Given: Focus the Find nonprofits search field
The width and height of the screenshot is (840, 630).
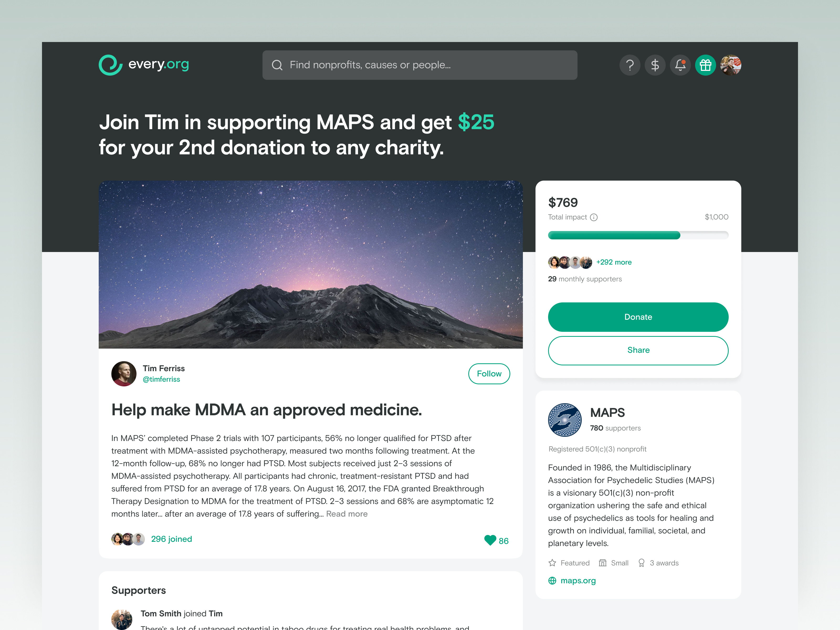Looking at the screenshot, I should [420, 65].
